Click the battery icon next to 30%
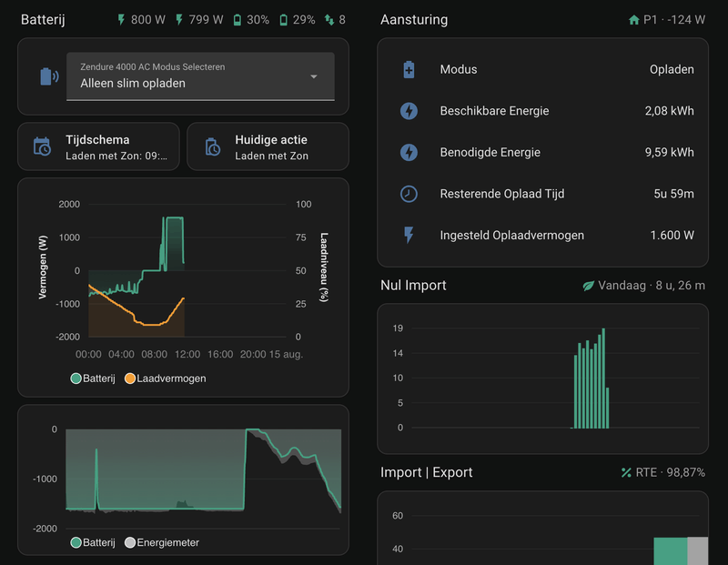Viewport: 728px width, 565px height. 238,20
